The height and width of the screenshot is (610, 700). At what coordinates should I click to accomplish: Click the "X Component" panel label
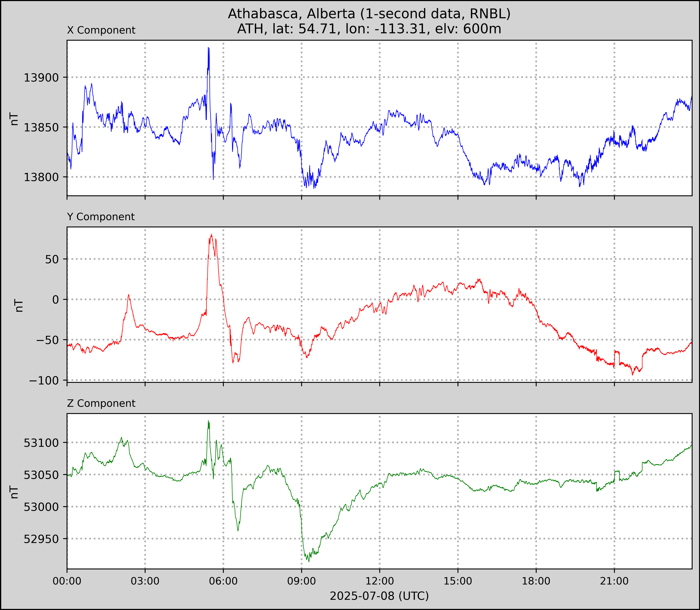coord(101,30)
